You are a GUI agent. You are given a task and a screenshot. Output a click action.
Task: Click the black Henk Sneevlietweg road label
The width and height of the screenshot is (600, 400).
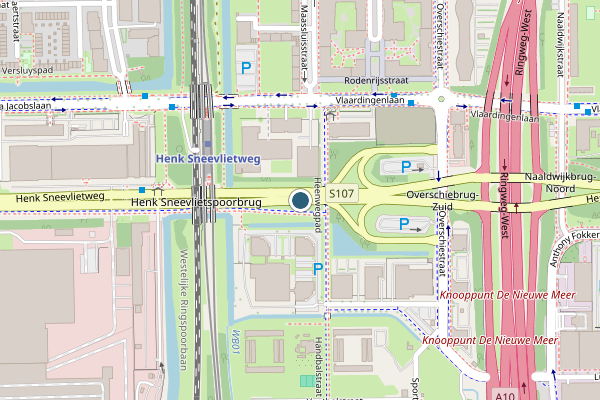click(x=60, y=198)
